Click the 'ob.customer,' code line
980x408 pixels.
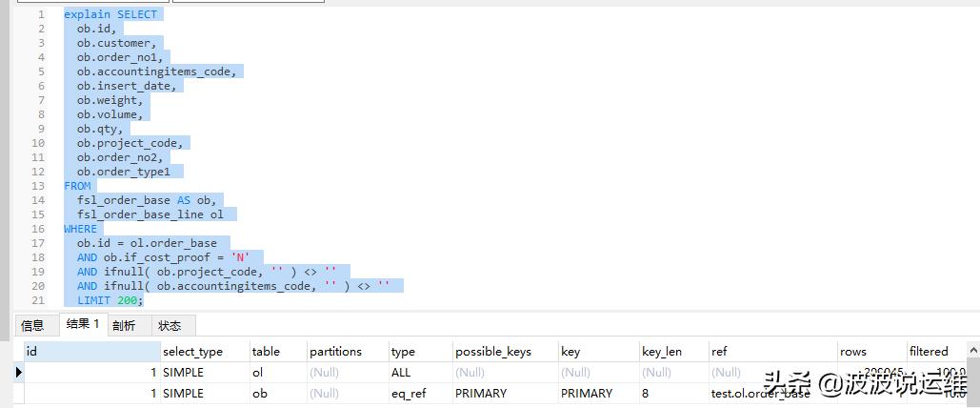point(117,43)
